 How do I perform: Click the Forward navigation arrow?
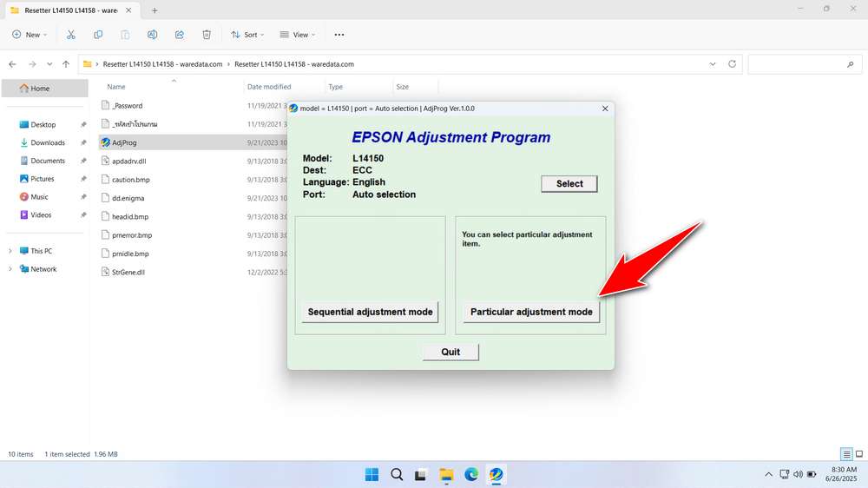tap(32, 64)
